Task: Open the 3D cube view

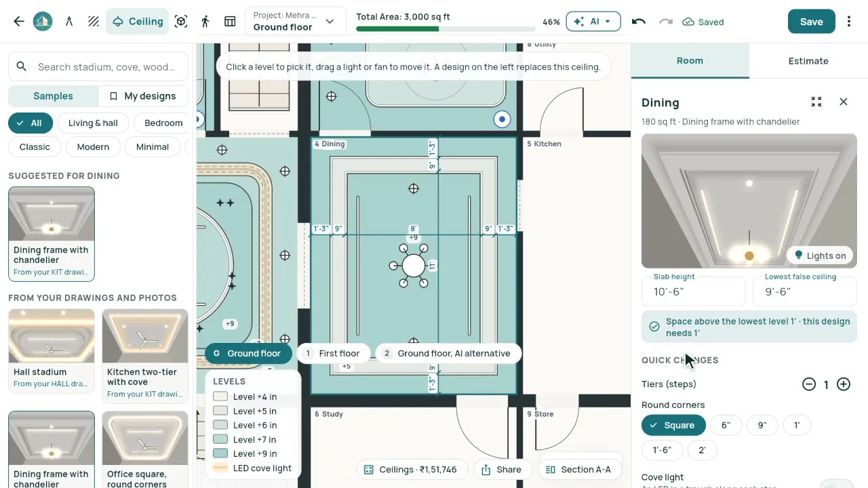Action: coord(181,22)
